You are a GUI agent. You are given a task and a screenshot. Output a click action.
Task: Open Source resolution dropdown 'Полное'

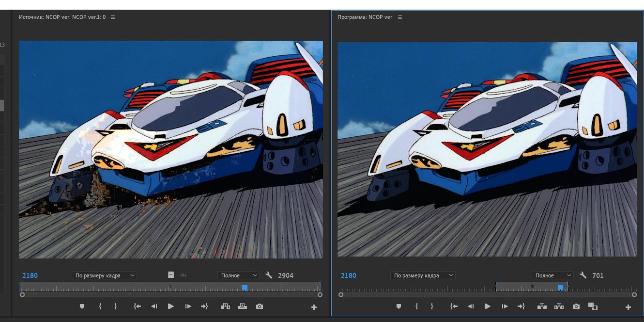click(x=238, y=275)
